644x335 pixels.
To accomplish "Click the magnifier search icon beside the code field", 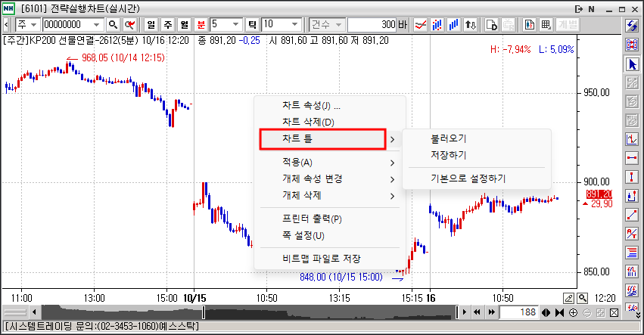I will [x=113, y=25].
